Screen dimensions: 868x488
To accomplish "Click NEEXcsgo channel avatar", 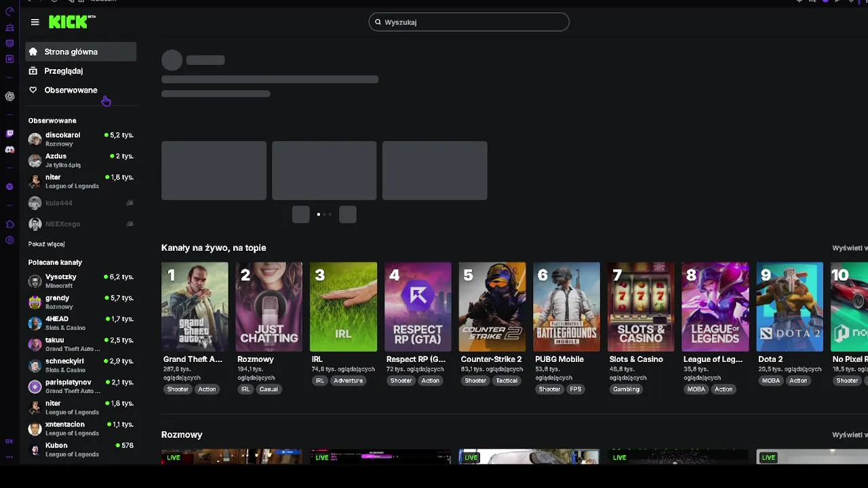I will [x=35, y=224].
